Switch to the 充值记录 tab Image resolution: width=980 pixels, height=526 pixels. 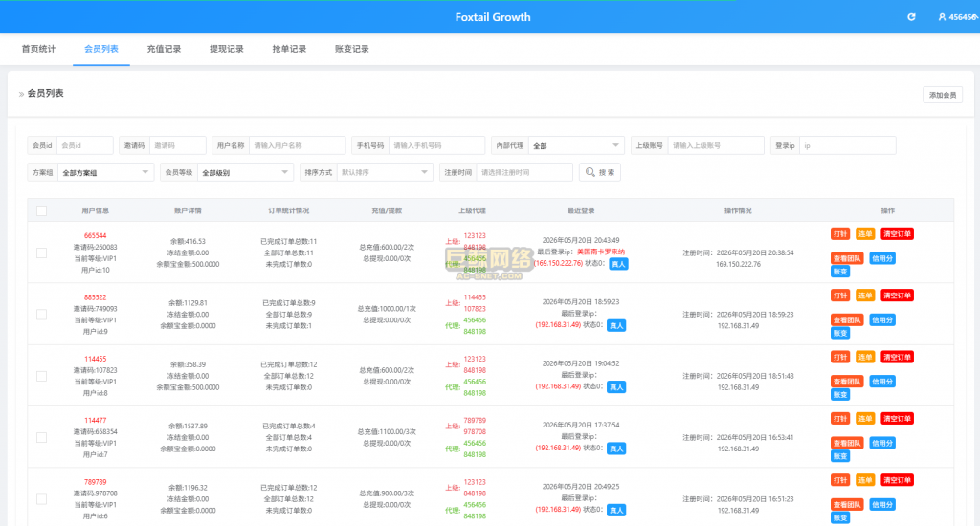[x=164, y=49]
